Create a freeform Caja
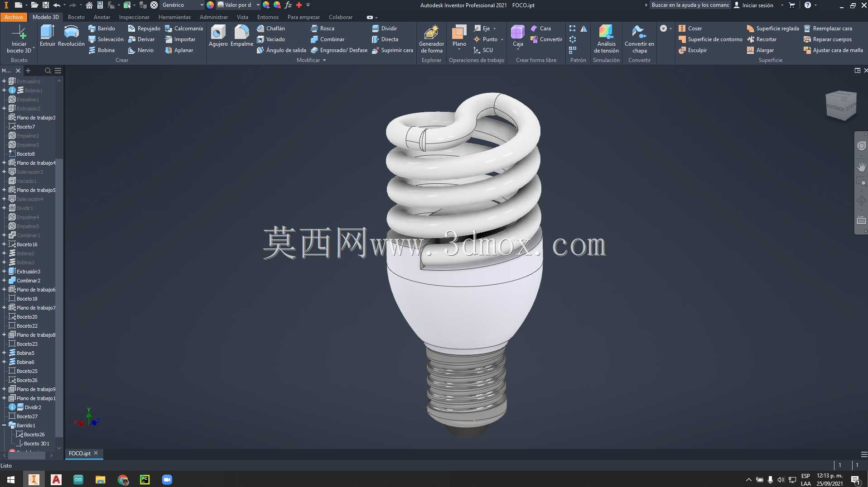The image size is (868, 487). pyautogui.click(x=518, y=37)
